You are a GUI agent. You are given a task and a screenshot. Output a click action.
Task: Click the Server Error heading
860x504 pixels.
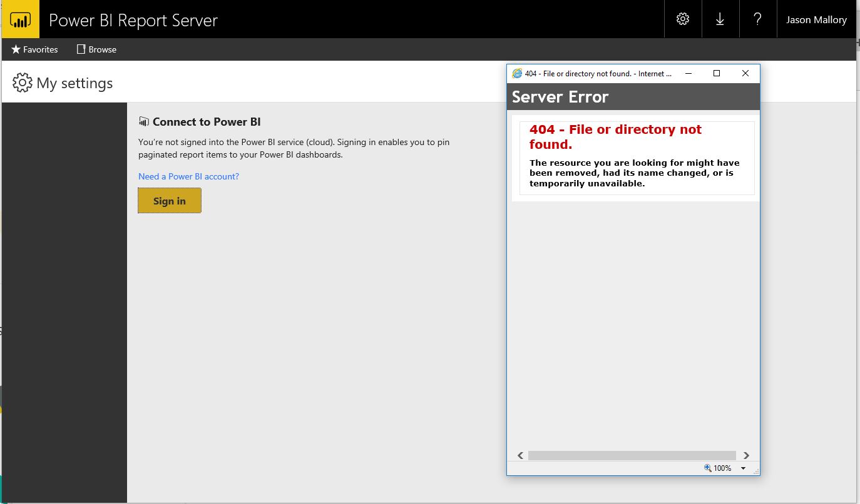pyautogui.click(x=560, y=97)
